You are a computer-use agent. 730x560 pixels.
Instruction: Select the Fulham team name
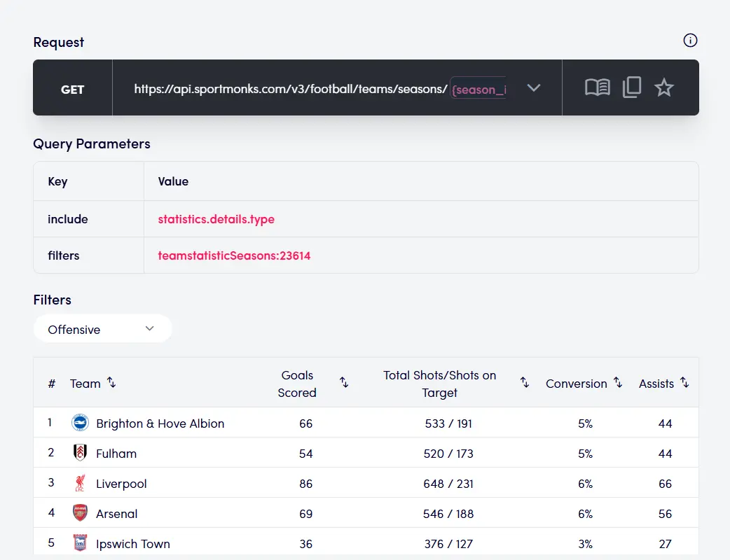tap(116, 454)
